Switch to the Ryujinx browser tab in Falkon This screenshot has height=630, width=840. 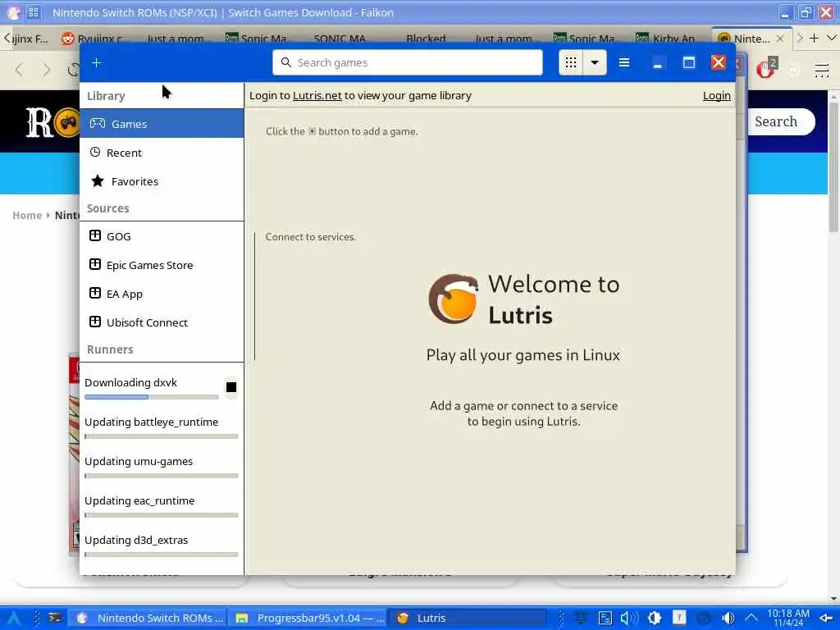95,39
